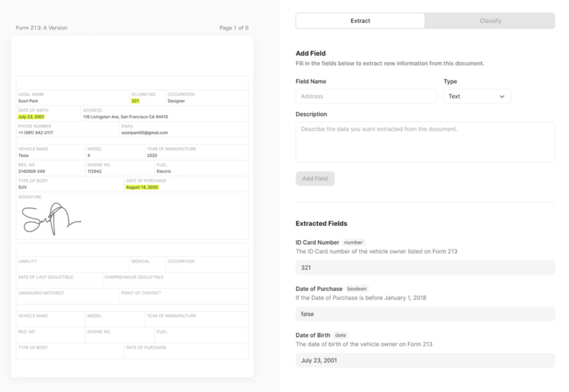
Task: Click the UNINSURED MOTORIST label in the blank form
Action: coord(41,293)
